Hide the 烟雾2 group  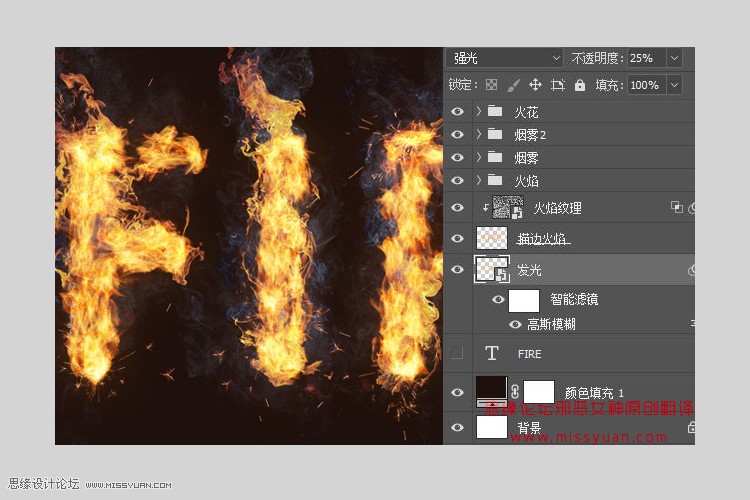point(457,134)
